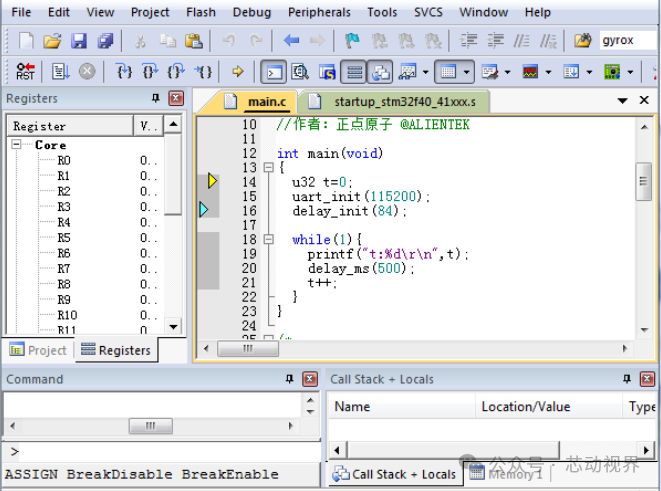Collapse the while loop fold at line 18
661x491 pixels.
[x=268, y=239]
